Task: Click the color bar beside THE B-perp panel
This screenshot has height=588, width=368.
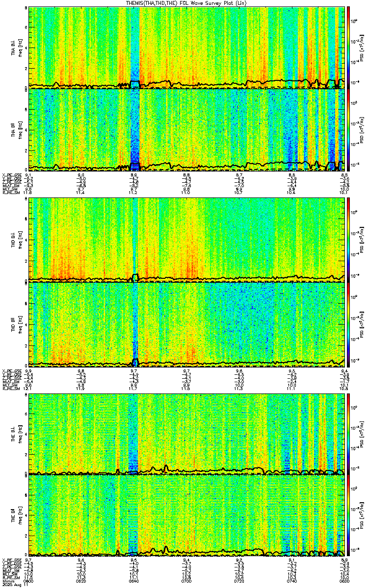Action: click(x=349, y=434)
